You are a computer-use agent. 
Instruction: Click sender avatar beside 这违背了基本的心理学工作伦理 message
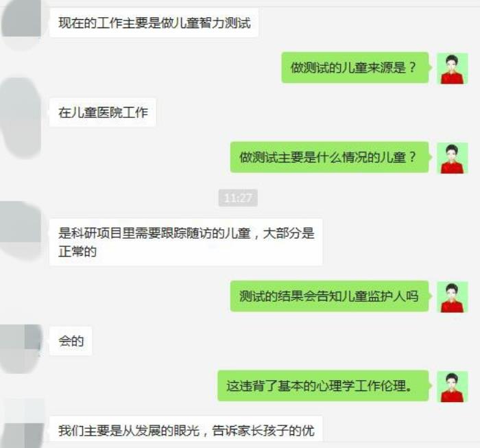[452, 386]
